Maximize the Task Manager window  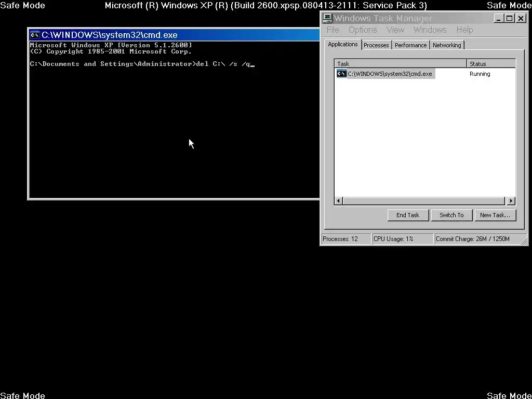click(x=509, y=18)
